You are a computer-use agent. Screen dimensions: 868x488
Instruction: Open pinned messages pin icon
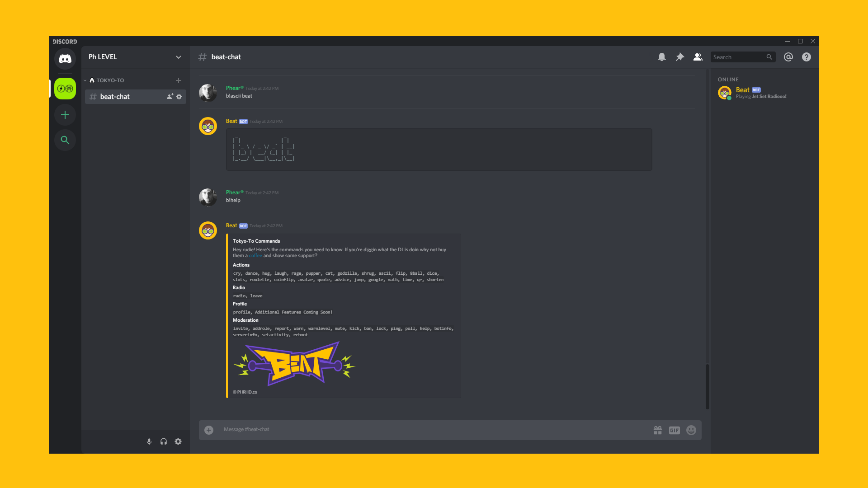tap(680, 57)
